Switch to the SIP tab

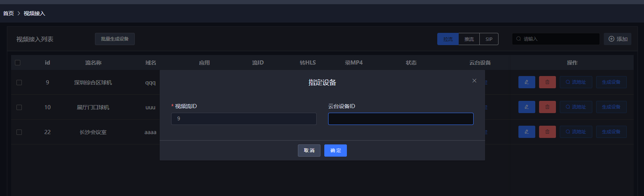489,39
